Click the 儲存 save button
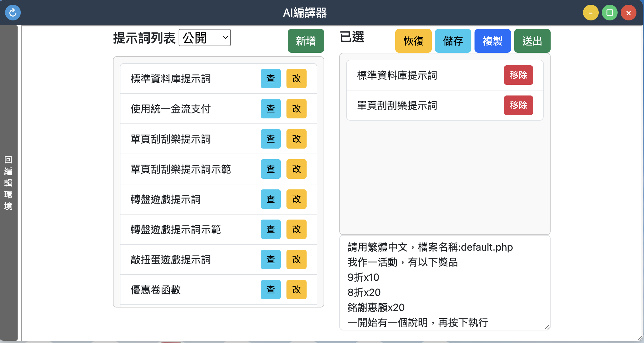 [453, 41]
